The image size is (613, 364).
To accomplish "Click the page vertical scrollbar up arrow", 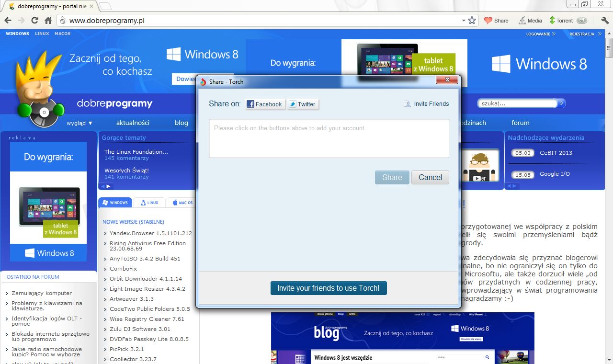I will point(609,34).
